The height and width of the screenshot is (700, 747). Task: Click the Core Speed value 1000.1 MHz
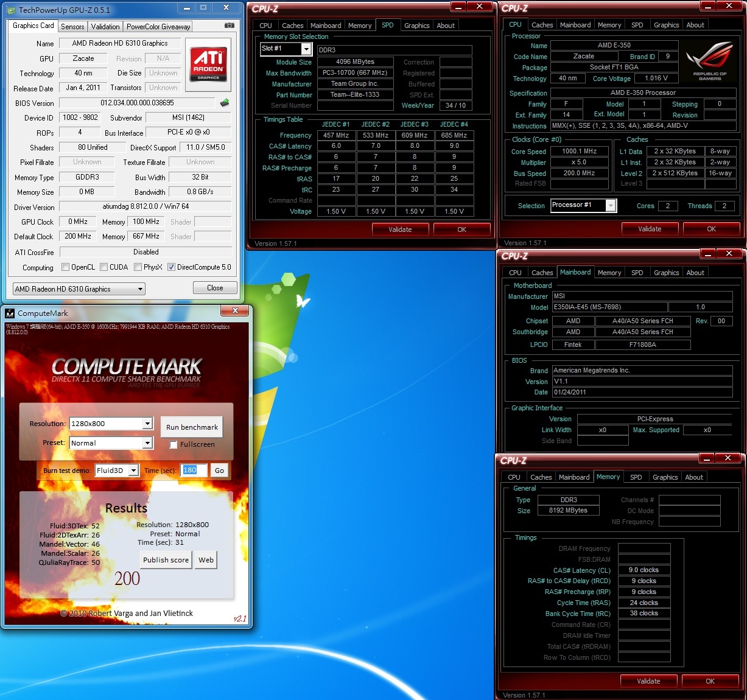point(579,152)
